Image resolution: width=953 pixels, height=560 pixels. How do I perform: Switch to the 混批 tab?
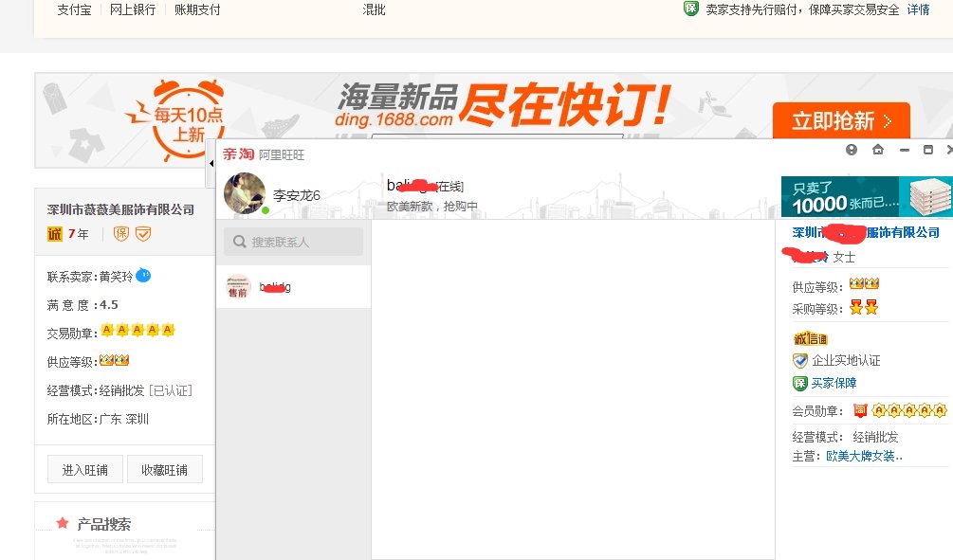click(374, 9)
